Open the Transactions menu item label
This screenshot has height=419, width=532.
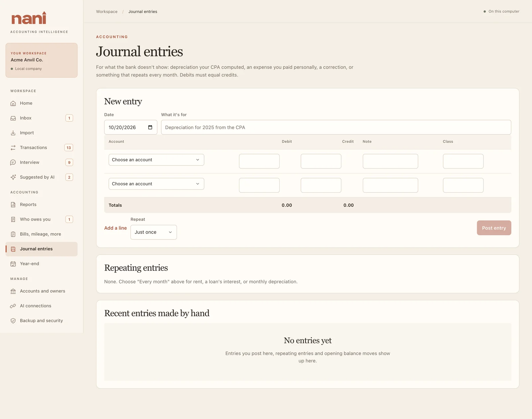[33, 148]
